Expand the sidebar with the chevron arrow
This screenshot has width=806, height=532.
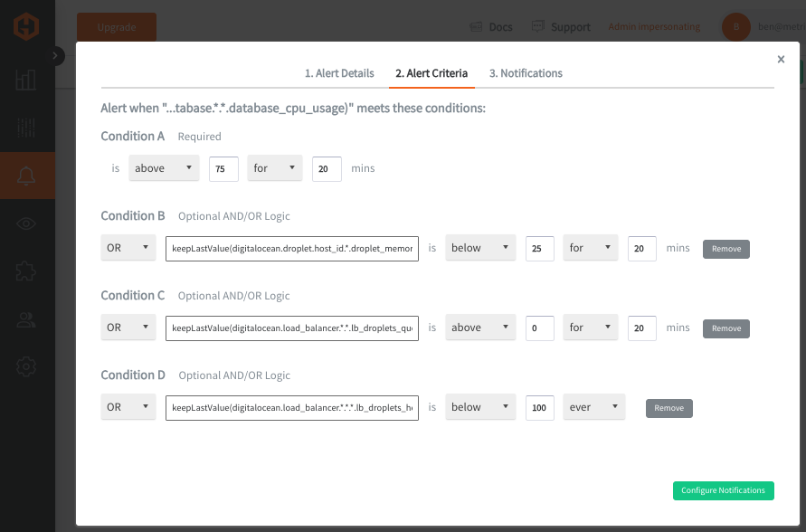coord(55,55)
